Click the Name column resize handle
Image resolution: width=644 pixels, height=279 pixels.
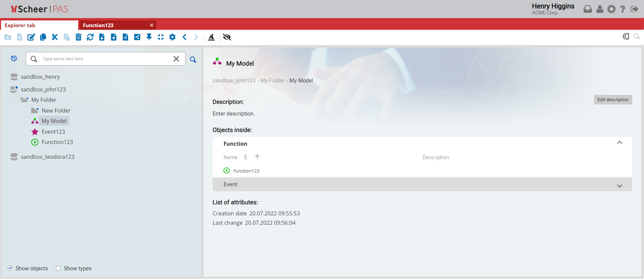coord(246,157)
